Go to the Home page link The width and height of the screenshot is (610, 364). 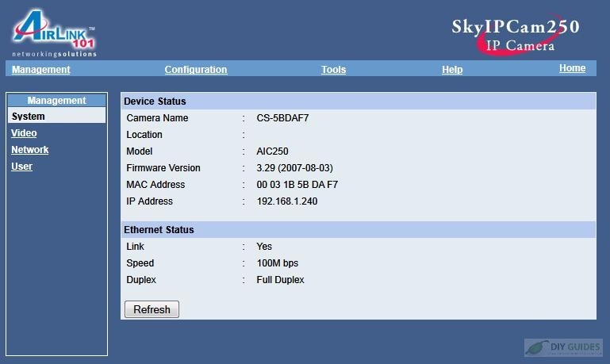coord(572,68)
